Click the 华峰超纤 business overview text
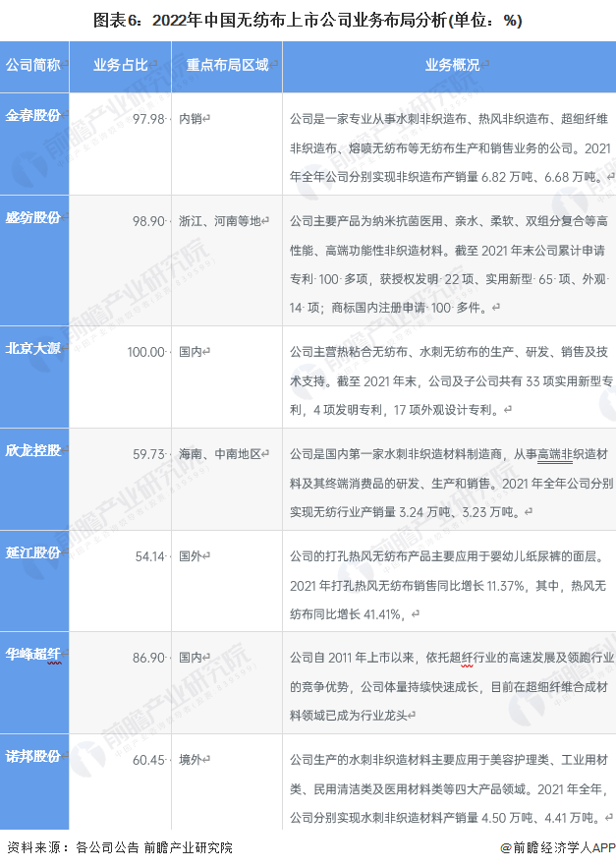The width and height of the screenshot is (616, 868). coord(452,686)
